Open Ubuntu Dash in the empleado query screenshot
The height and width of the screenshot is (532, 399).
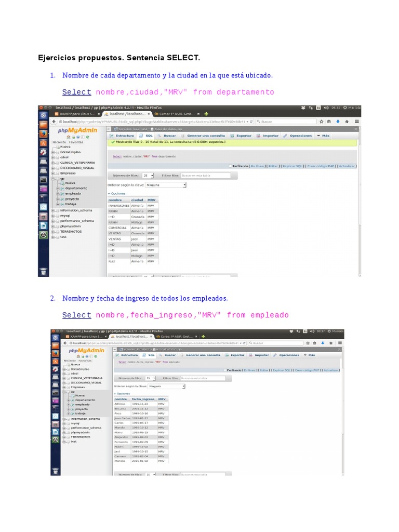[56, 338]
